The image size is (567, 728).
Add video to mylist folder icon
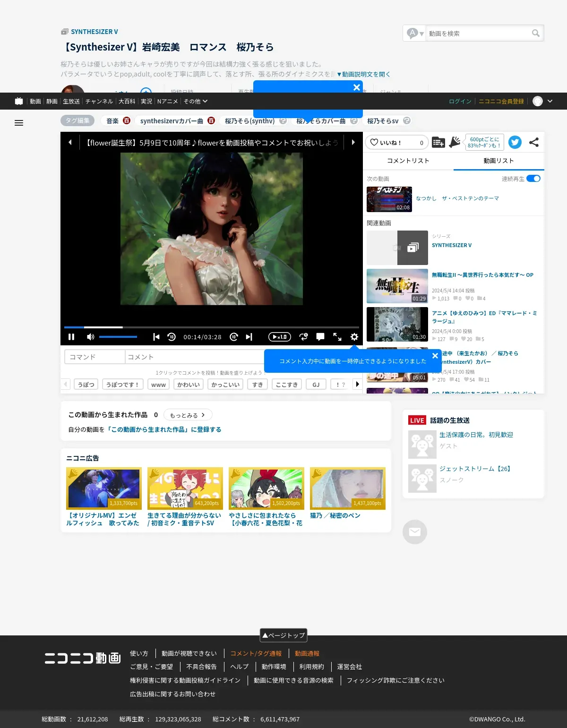pyautogui.click(x=438, y=142)
